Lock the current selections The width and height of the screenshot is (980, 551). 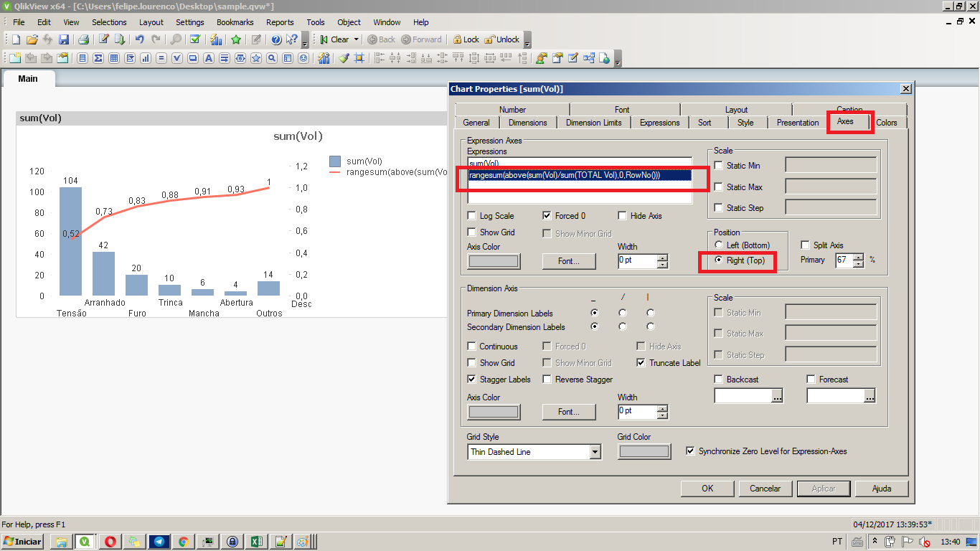[x=465, y=39]
